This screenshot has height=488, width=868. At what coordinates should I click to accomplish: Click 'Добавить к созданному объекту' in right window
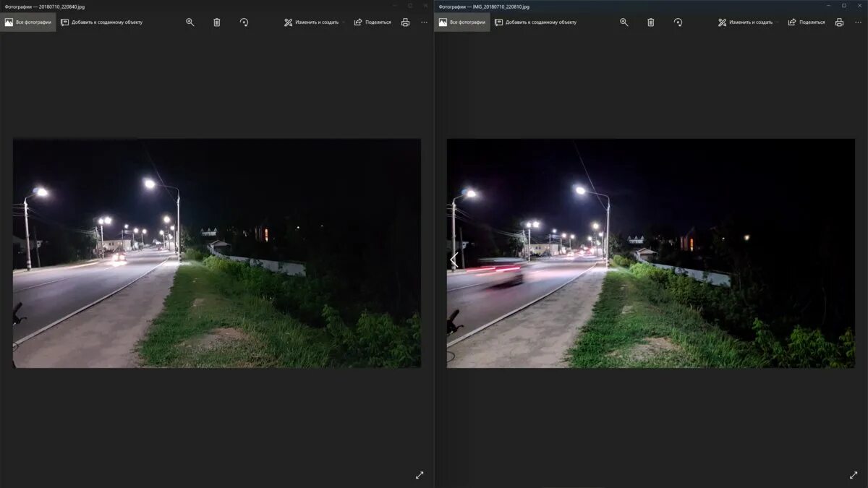(535, 22)
